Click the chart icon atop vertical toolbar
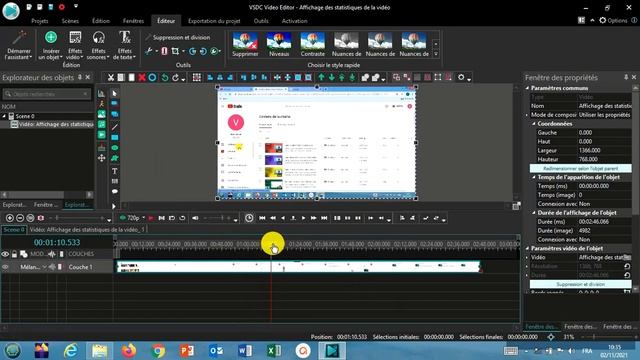 click(101, 93)
